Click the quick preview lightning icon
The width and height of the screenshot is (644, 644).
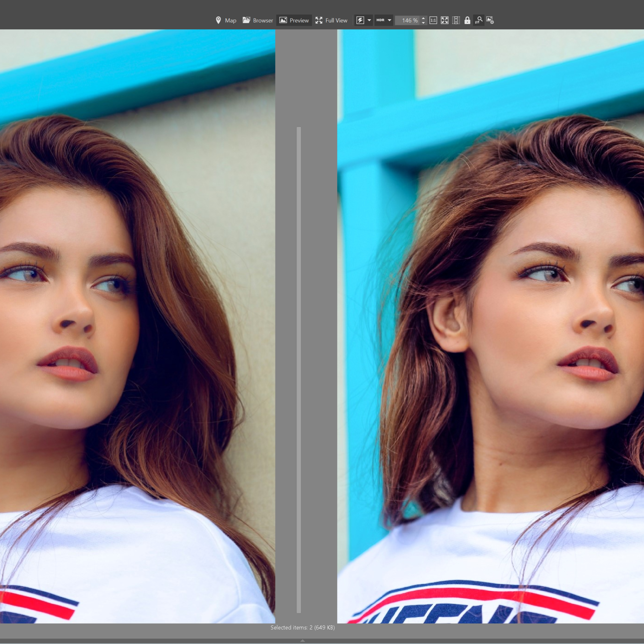(x=360, y=20)
